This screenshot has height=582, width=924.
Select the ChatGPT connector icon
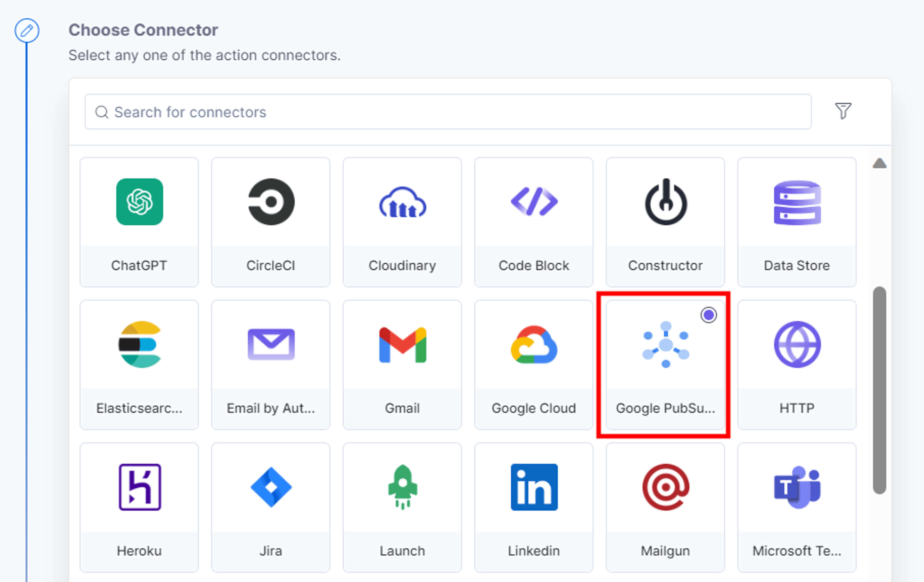tap(139, 202)
